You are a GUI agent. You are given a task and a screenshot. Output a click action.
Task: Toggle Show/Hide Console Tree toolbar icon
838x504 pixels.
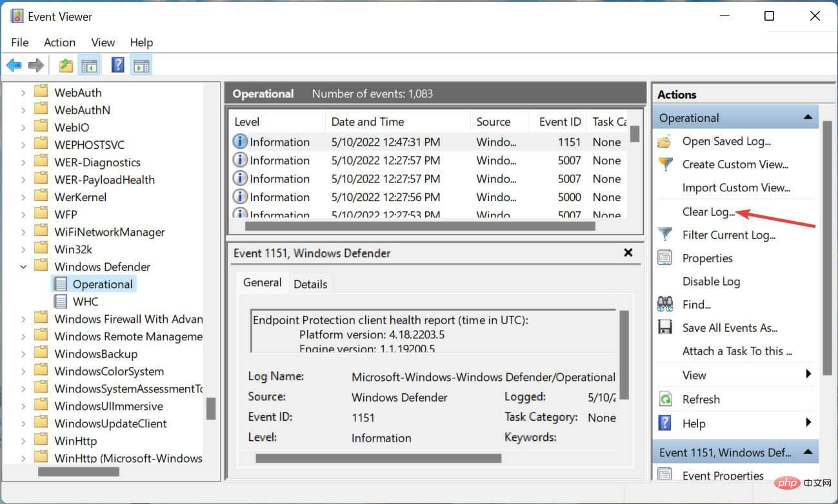pyautogui.click(x=88, y=65)
